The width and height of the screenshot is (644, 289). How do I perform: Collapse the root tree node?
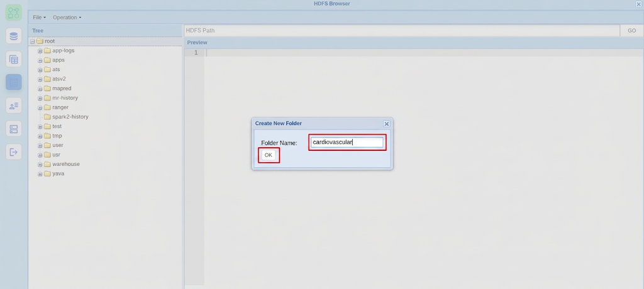click(x=32, y=41)
